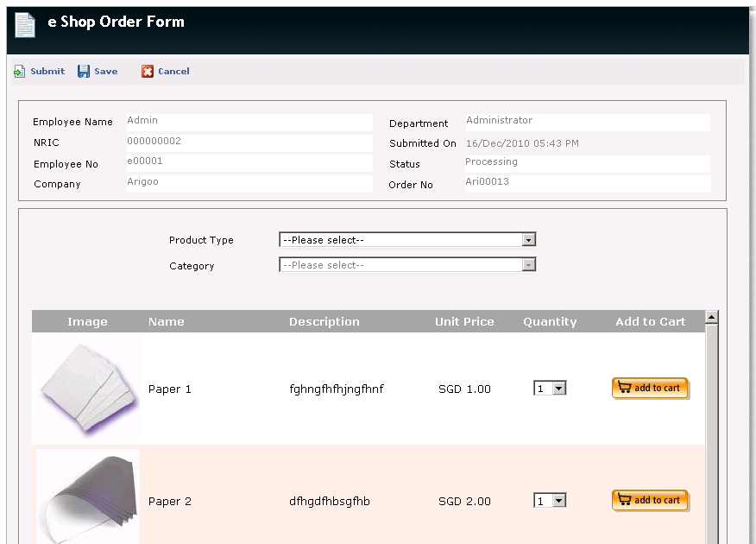Screen dimensions: 756x544
Task: Click the Save floppy disk icon
Action: (x=84, y=72)
